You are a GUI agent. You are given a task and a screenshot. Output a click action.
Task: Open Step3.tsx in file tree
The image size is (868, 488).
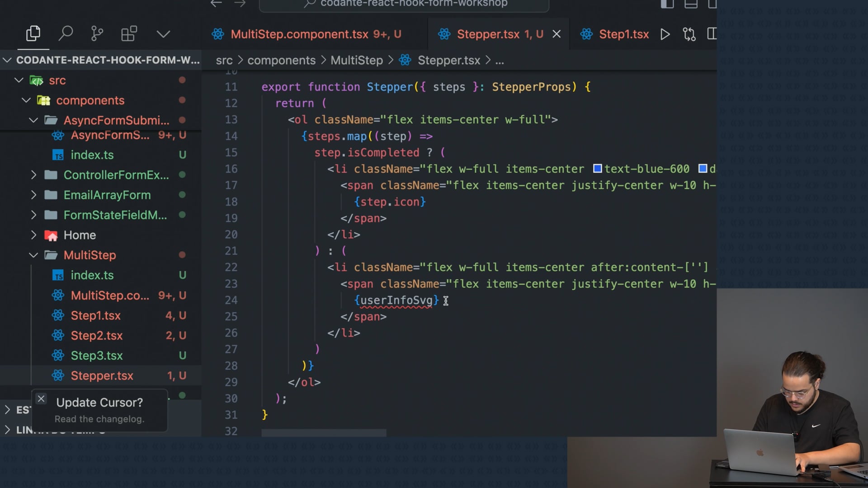point(96,356)
